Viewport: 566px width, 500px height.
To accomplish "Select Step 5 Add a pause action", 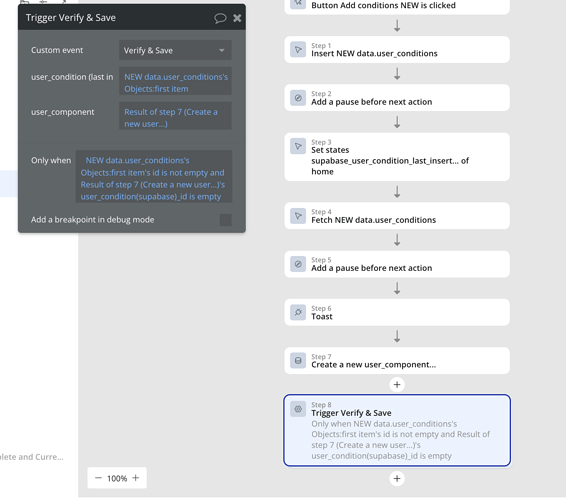I will pos(397,264).
